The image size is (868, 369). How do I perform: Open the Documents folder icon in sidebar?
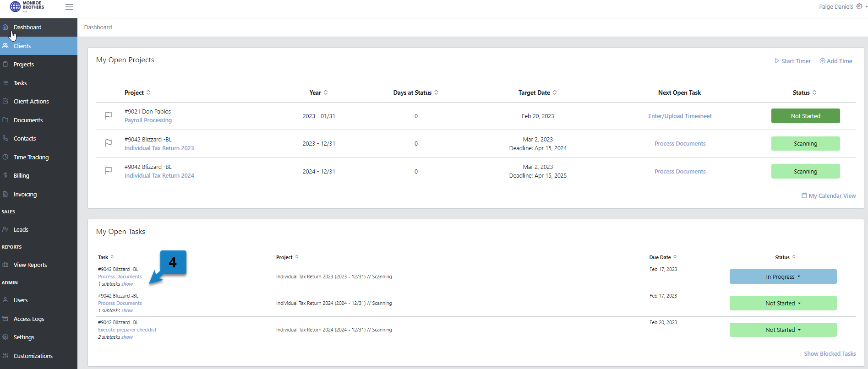tap(5, 120)
